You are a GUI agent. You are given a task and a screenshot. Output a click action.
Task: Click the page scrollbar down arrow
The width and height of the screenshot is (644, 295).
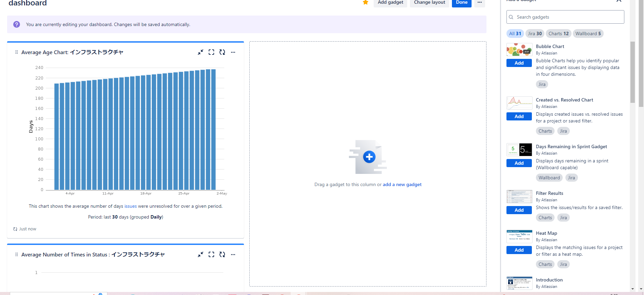click(x=641, y=289)
